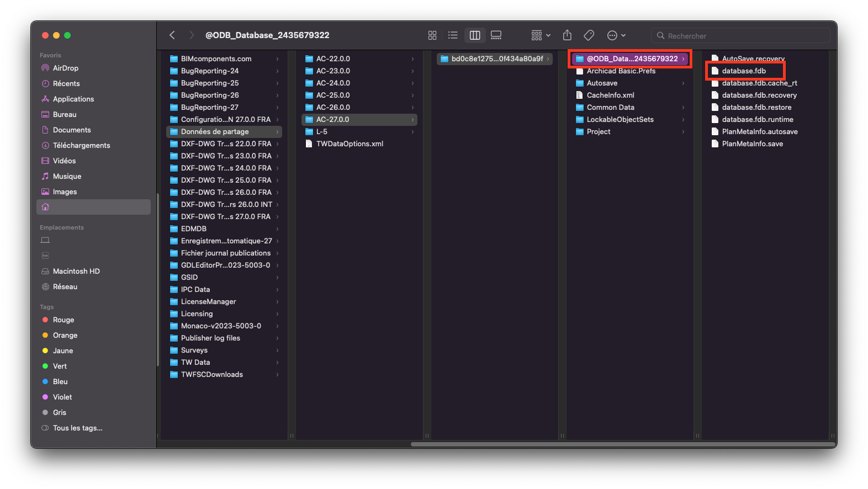The height and width of the screenshot is (489, 868).
Task: Go forward with the right chevron button
Action: point(192,35)
